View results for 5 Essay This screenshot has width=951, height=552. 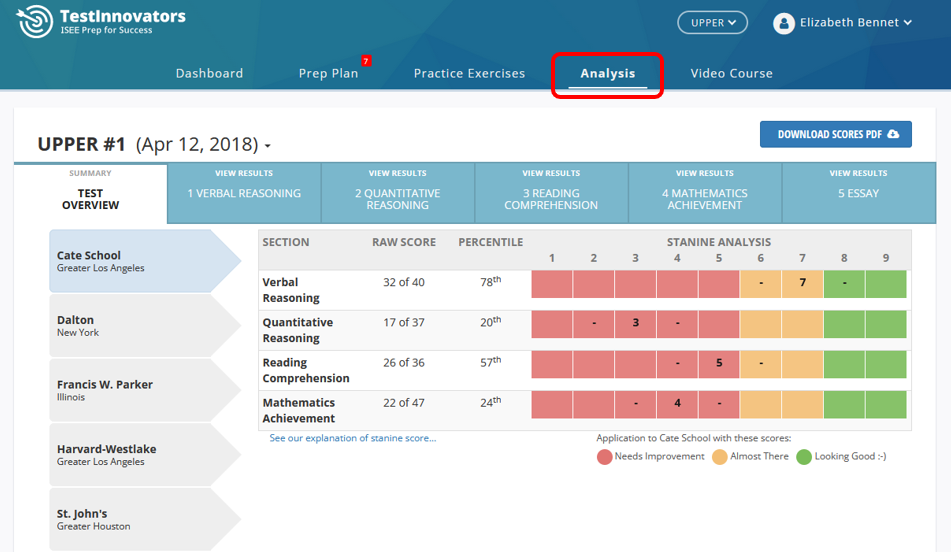[859, 193]
